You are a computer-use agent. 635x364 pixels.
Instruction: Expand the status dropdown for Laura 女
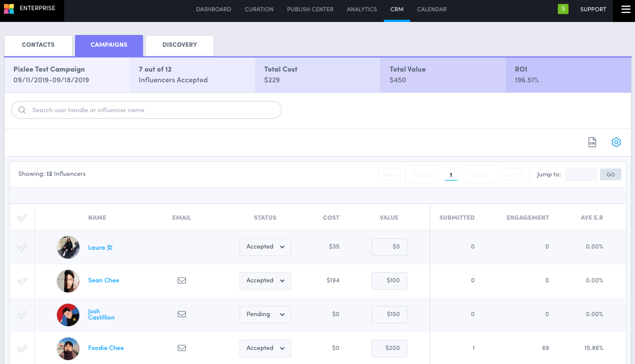pos(265,246)
